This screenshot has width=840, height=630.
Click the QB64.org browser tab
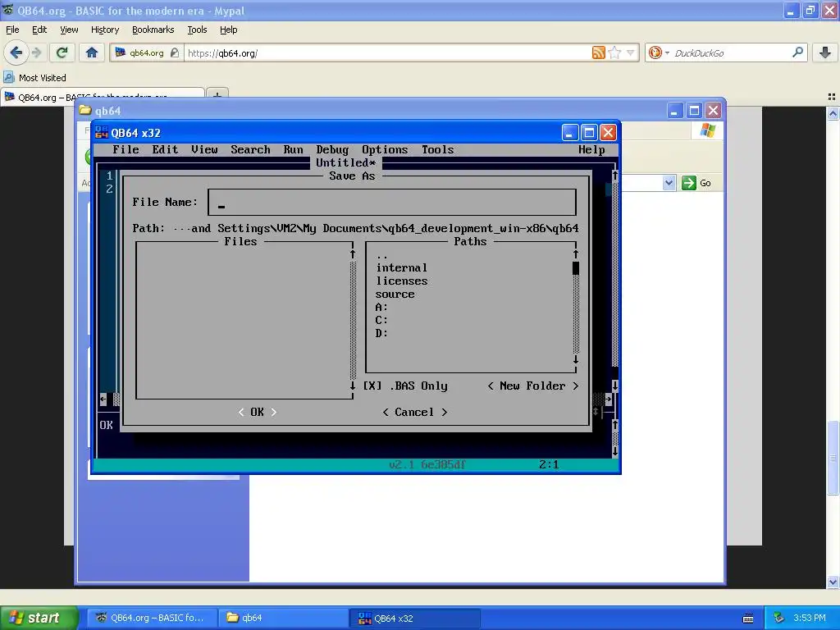[102, 97]
